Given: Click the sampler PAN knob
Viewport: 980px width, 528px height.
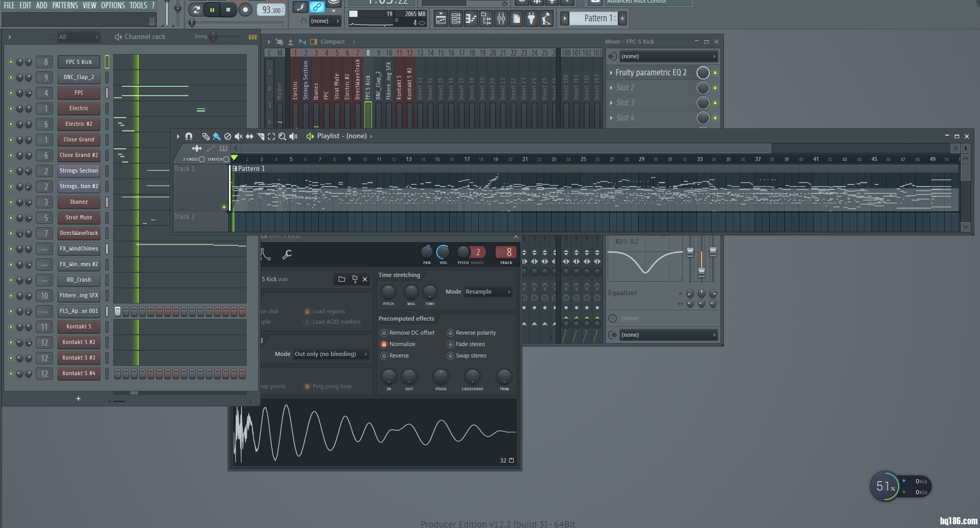Looking at the screenshot, I should click(x=426, y=252).
